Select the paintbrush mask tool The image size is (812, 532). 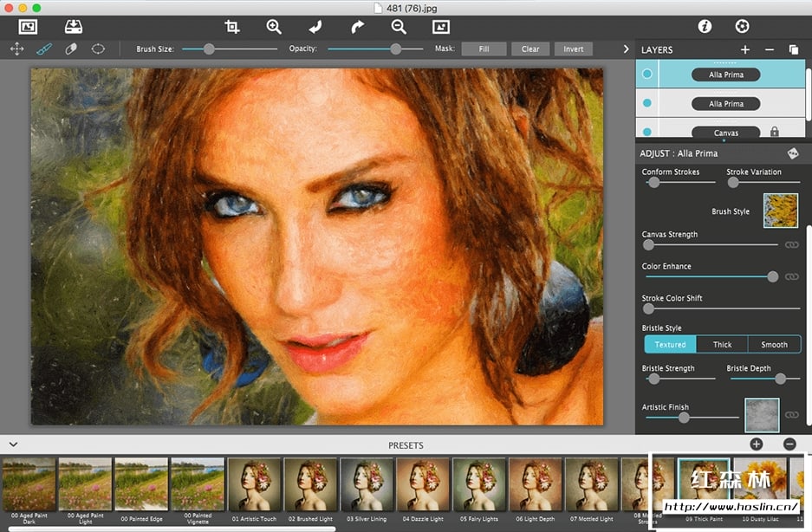tap(44, 49)
